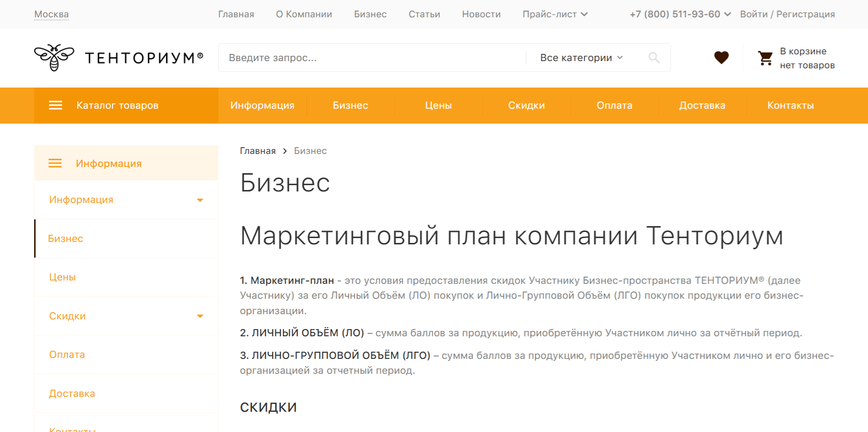The width and height of the screenshot is (868, 432).
Task: Select Информация in orange nav bar
Action: (x=262, y=105)
